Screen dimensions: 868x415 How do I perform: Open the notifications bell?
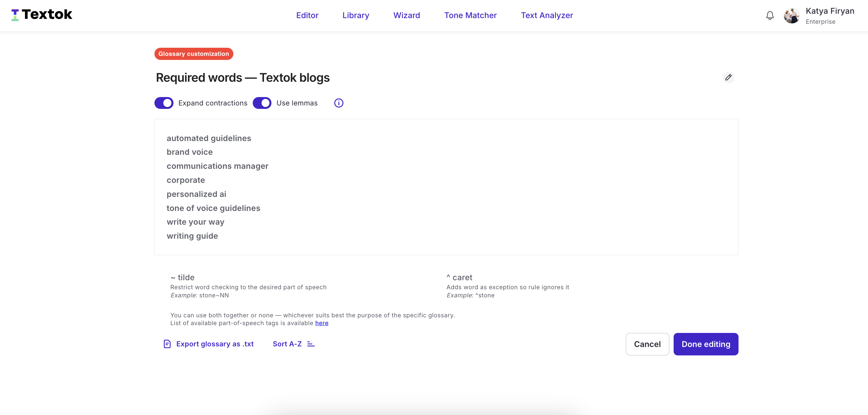[x=770, y=15]
